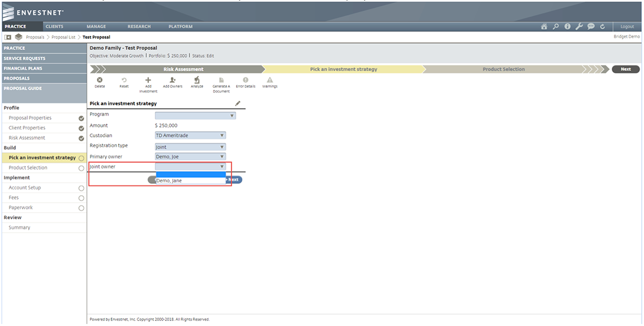Click the Fees status circle
This screenshot has height=326, width=644.
click(x=81, y=198)
